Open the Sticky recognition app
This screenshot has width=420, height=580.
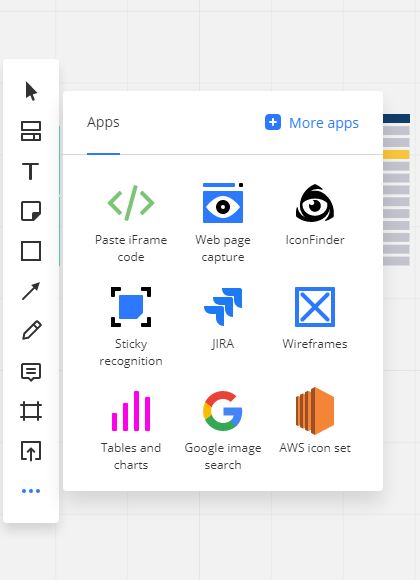(x=131, y=327)
